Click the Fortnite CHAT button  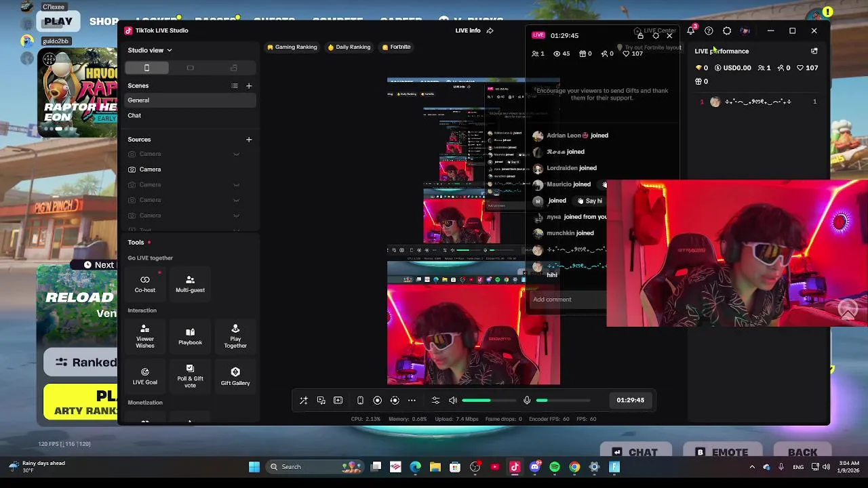pos(635,452)
